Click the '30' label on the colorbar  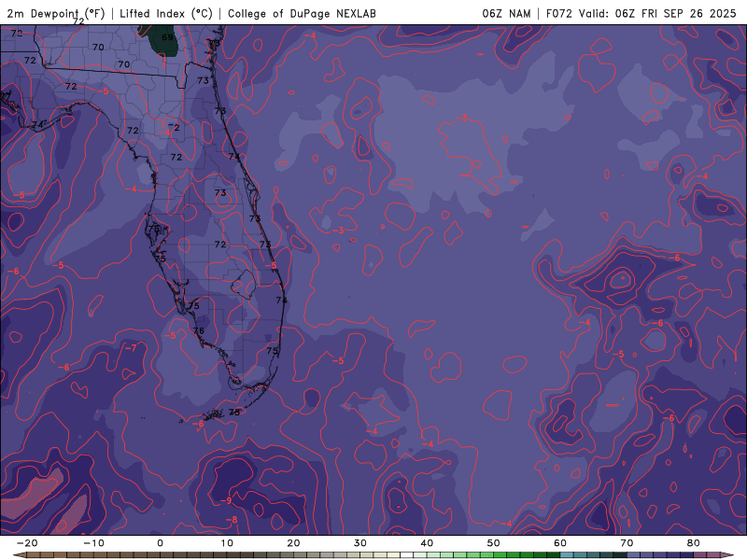click(x=360, y=543)
